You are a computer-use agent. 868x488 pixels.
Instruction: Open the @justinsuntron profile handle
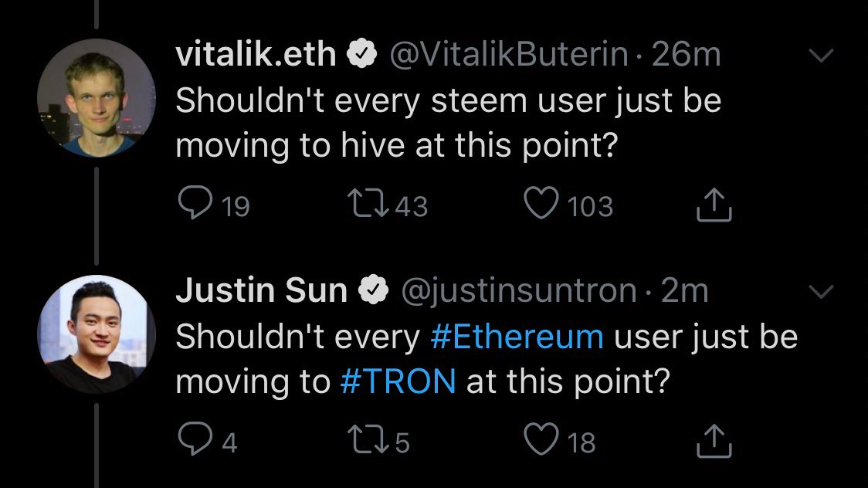(x=517, y=291)
